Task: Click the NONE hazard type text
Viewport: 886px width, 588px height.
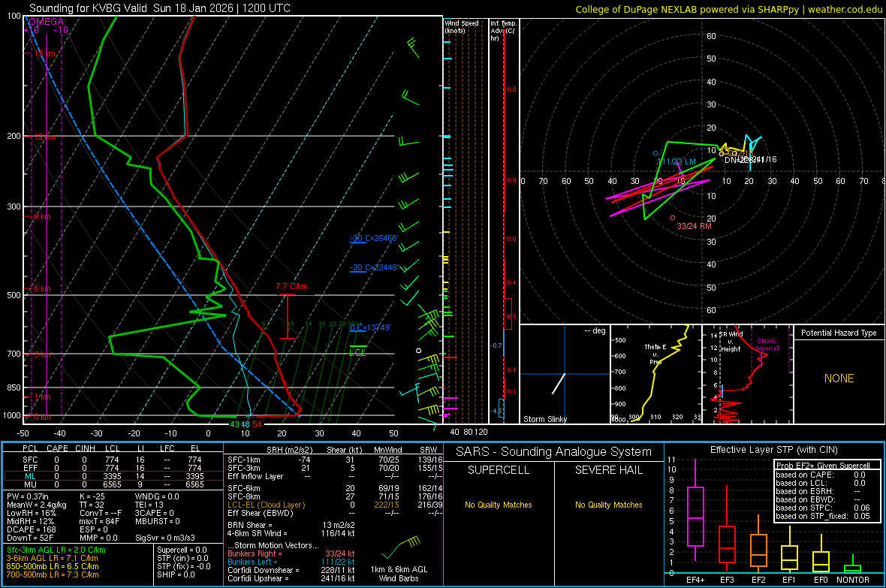Action: click(839, 378)
